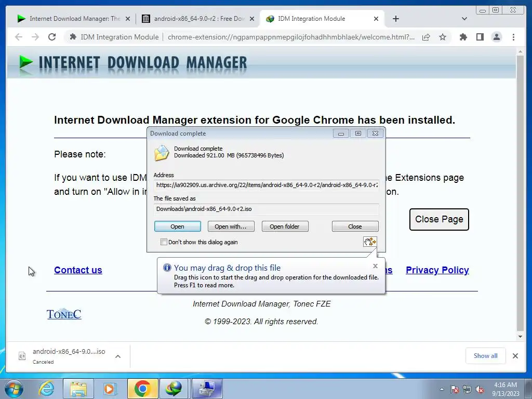Click the muted volume tray icon
The height and width of the screenshot is (399, 532).
[480, 389]
